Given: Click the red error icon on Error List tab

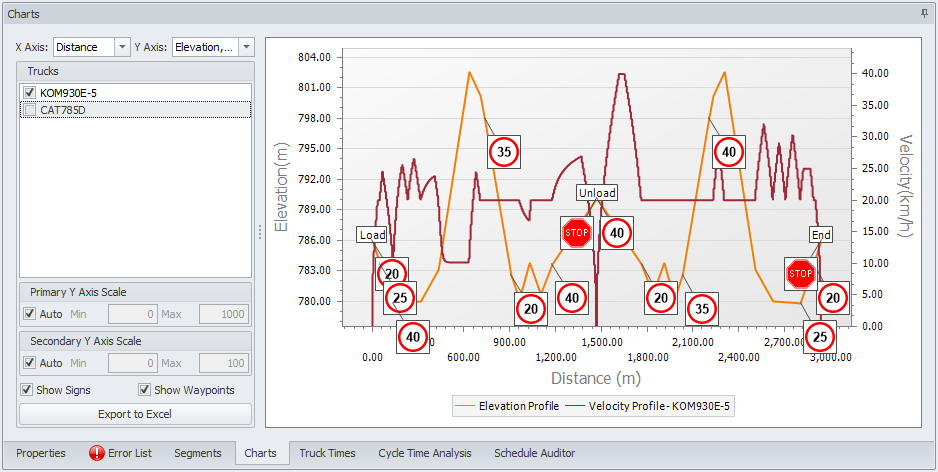Looking at the screenshot, I should tap(97, 453).
